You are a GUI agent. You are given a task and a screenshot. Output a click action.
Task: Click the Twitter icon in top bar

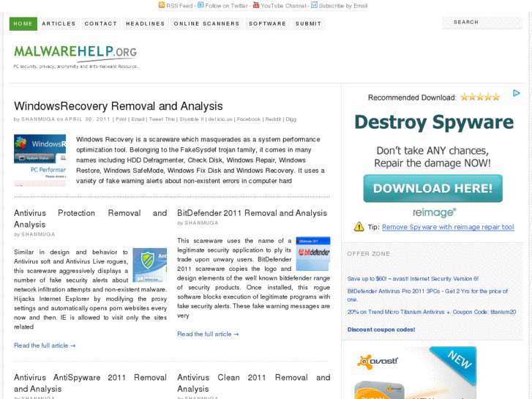[201, 5]
